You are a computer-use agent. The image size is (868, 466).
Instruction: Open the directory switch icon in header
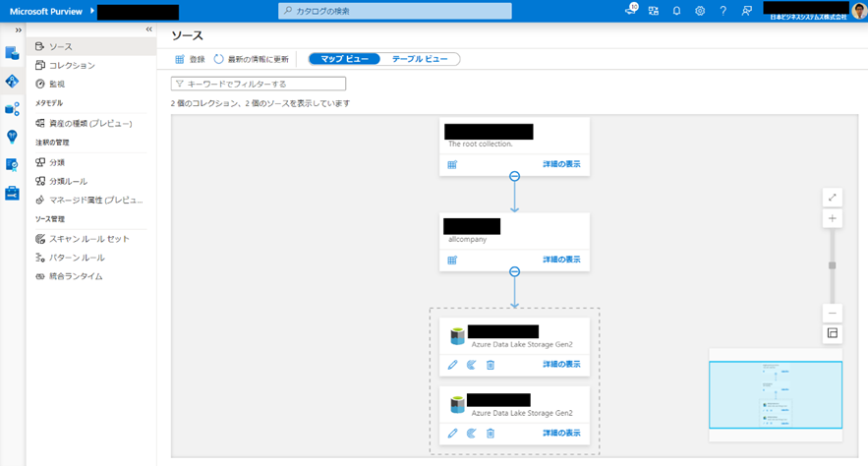[654, 11]
